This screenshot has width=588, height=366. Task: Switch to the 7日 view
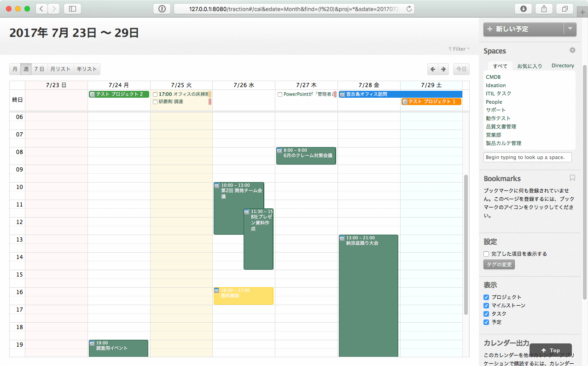[39, 69]
